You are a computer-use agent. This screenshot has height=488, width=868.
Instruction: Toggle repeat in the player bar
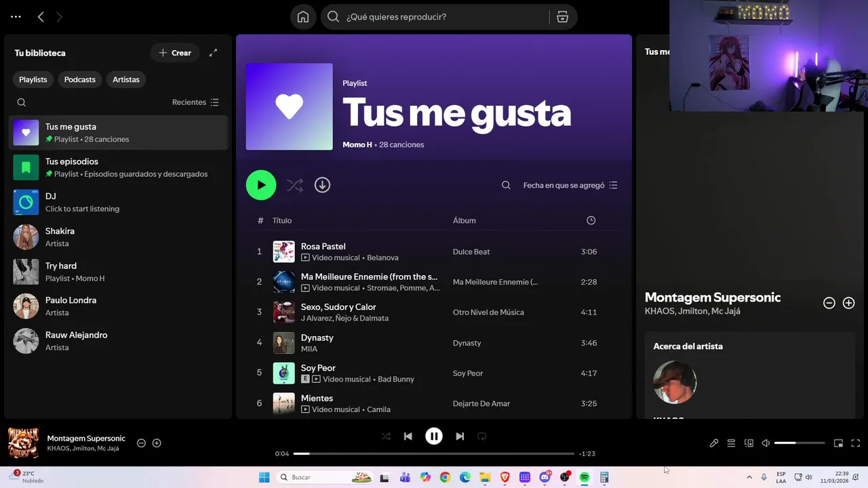click(x=482, y=436)
